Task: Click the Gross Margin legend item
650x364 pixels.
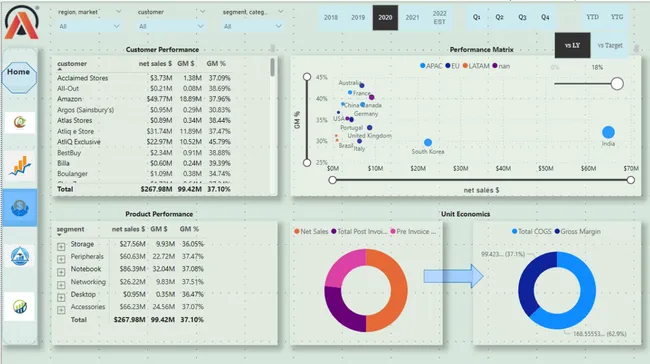Action: click(x=577, y=231)
